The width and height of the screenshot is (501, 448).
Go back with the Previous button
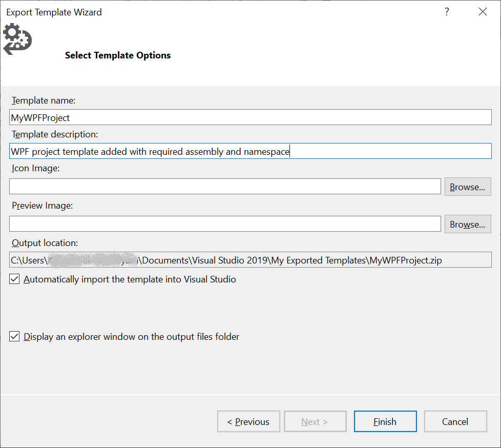click(x=248, y=421)
